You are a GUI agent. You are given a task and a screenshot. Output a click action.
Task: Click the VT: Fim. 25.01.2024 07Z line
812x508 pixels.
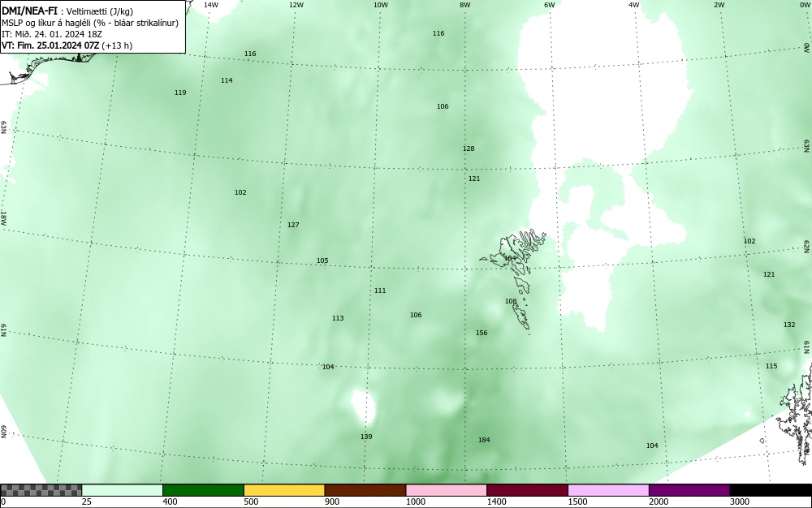point(67,45)
